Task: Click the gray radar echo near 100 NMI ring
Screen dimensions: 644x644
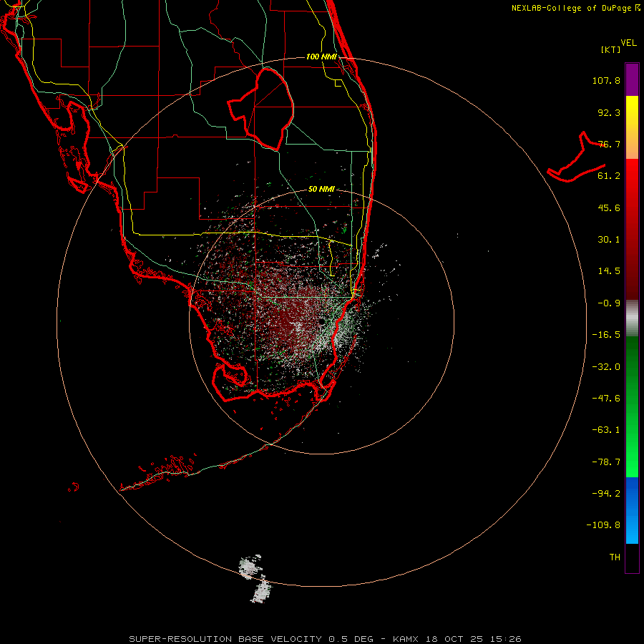Action: point(248,567)
